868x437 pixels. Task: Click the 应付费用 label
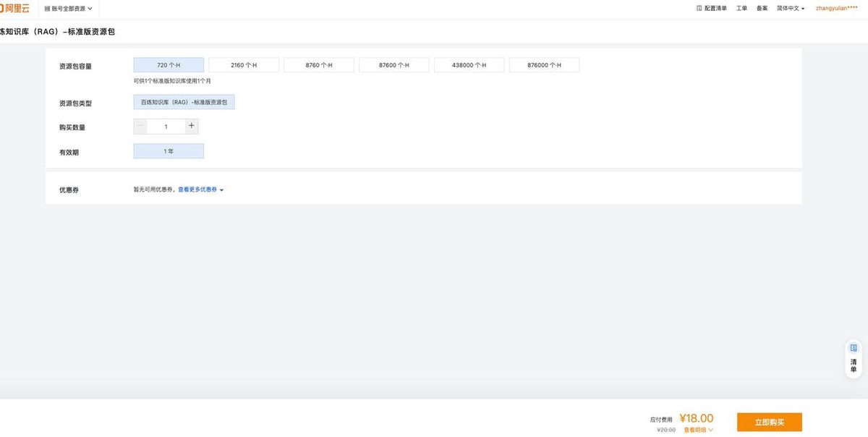point(661,420)
